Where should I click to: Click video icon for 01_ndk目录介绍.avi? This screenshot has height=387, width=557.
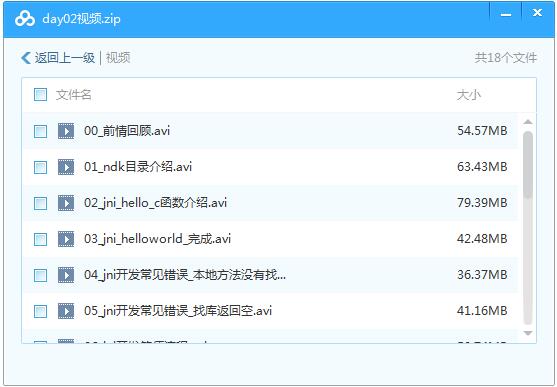[66, 167]
